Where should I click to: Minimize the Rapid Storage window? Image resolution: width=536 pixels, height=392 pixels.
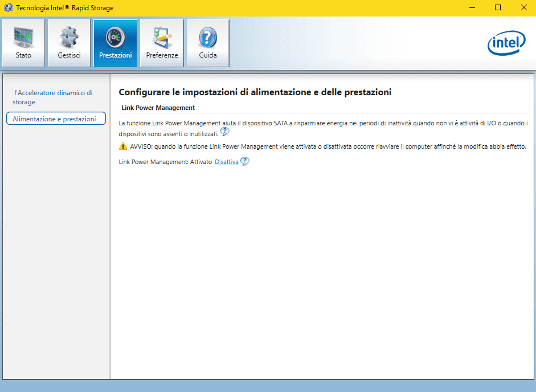pyautogui.click(x=472, y=8)
